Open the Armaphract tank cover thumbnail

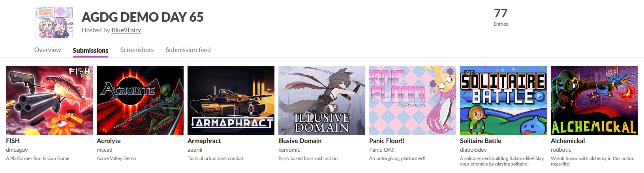coord(231,100)
